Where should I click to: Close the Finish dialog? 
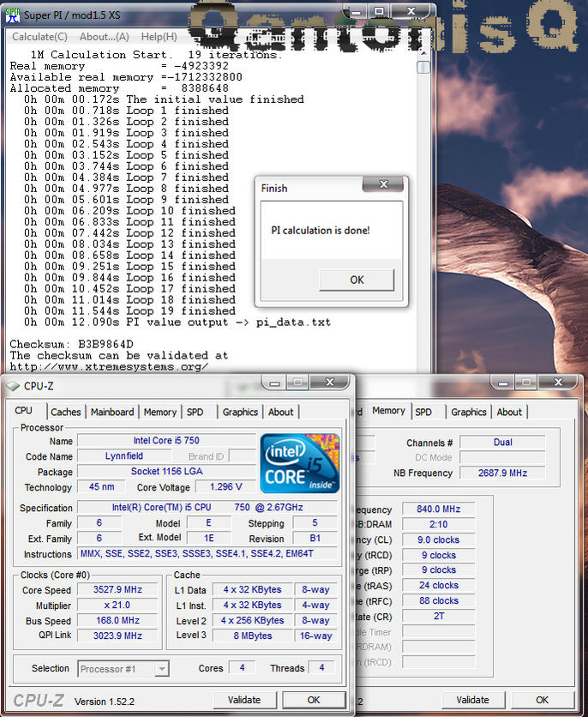383,184
